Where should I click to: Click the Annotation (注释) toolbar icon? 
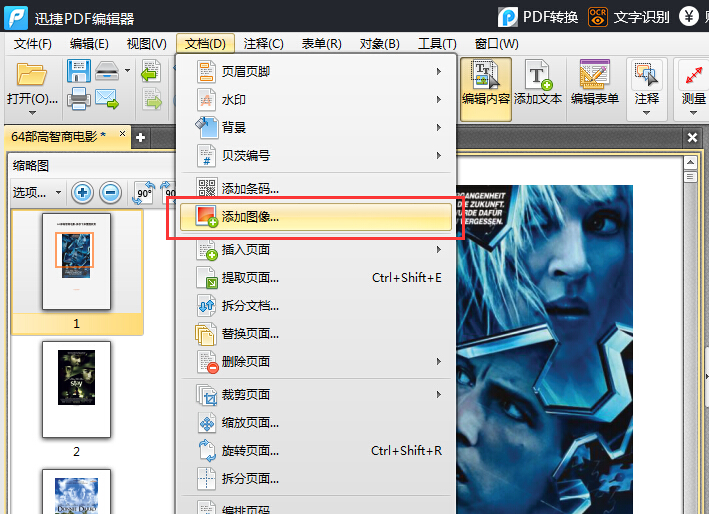pos(646,75)
